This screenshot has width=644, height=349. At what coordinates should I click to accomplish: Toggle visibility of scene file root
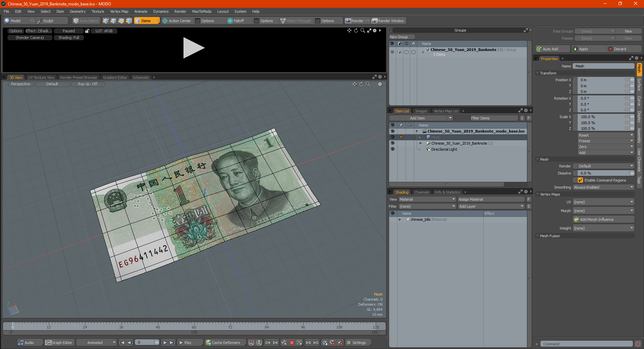click(x=392, y=131)
